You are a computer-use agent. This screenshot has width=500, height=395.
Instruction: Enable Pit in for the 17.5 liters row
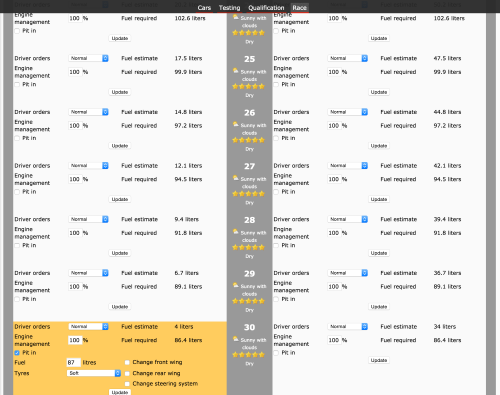(17, 85)
